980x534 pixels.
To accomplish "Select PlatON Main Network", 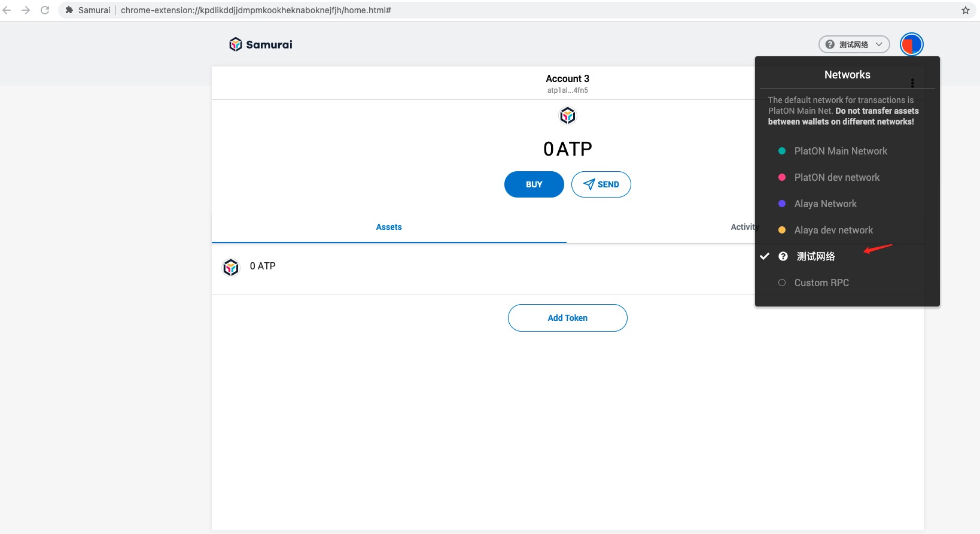I will 840,151.
